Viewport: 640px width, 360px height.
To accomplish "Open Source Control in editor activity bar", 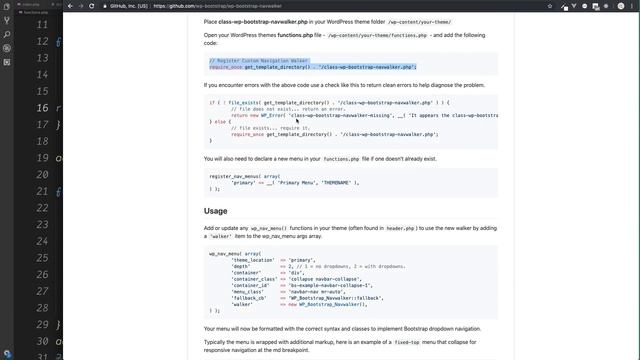I will (7, 20).
